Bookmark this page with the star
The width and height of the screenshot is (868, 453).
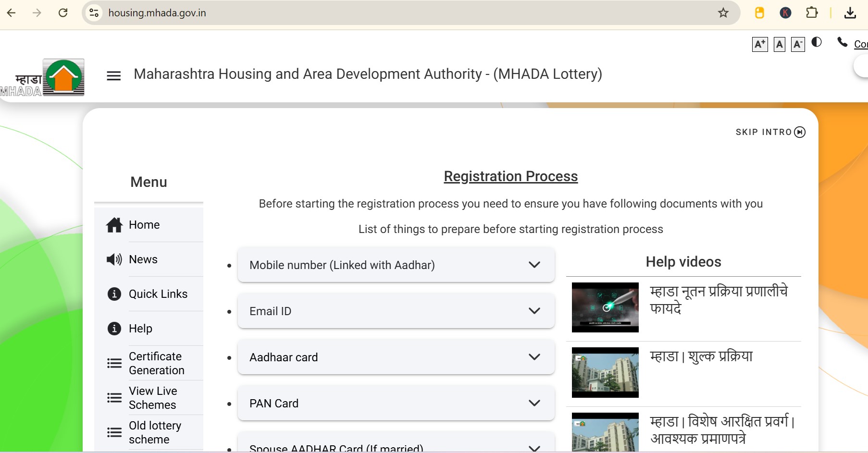click(x=723, y=13)
